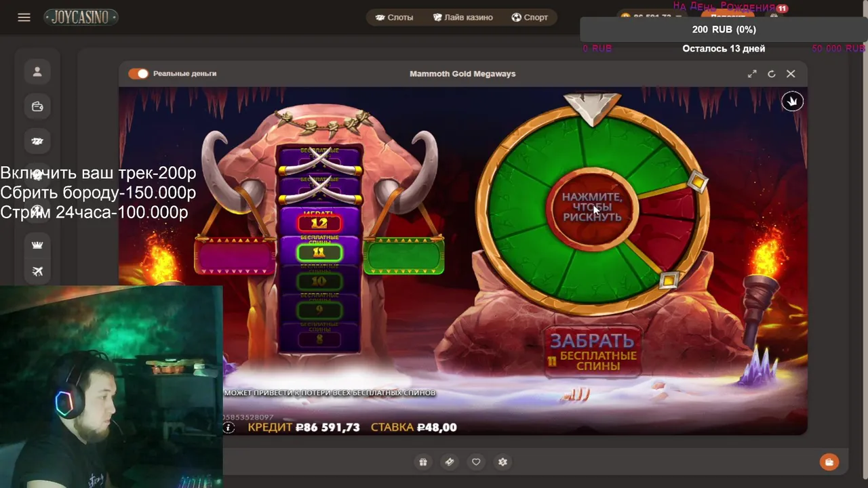Open the gear settings icon below the game
Image resolution: width=868 pixels, height=488 pixels.
point(502,462)
